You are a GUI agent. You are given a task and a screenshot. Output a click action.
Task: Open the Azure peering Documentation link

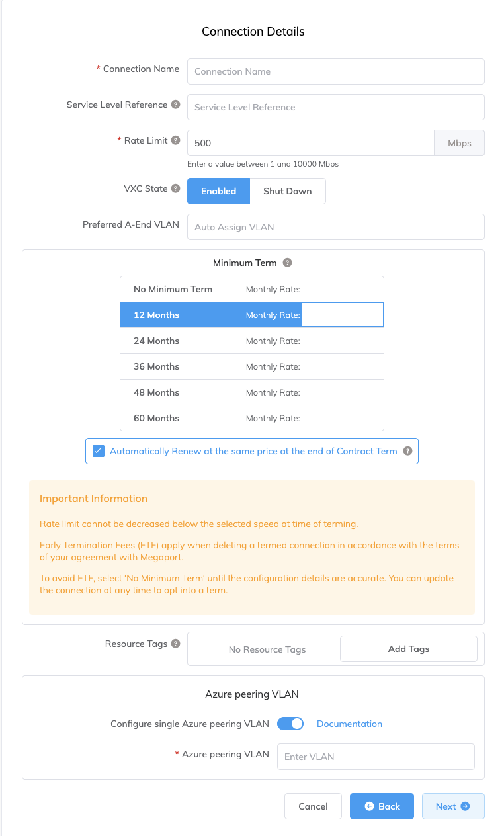pos(349,724)
